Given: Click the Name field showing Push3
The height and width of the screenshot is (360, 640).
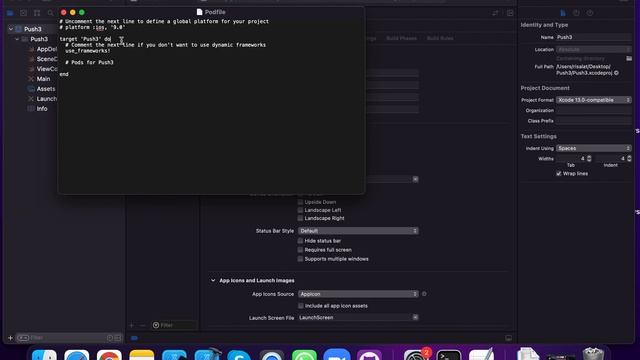Looking at the screenshot, I should pos(593,37).
